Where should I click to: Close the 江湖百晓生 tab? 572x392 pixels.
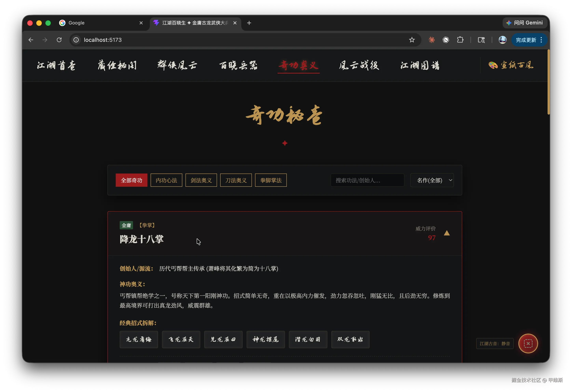pyautogui.click(x=235, y=23)
